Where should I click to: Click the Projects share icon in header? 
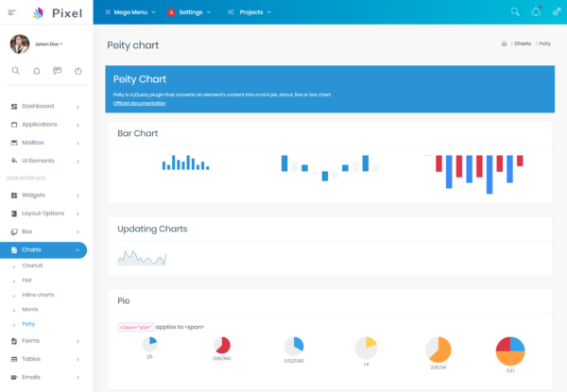point(231,12)
